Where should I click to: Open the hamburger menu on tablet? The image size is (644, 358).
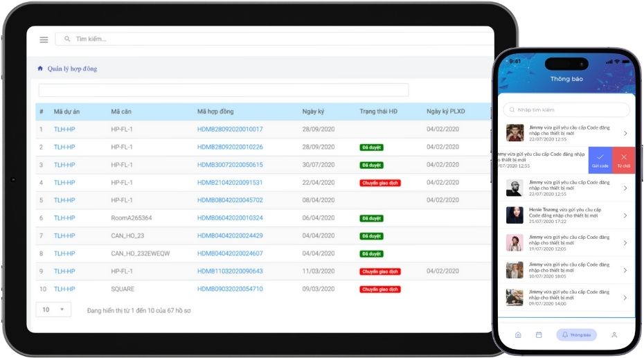click(x=44, y=39)
